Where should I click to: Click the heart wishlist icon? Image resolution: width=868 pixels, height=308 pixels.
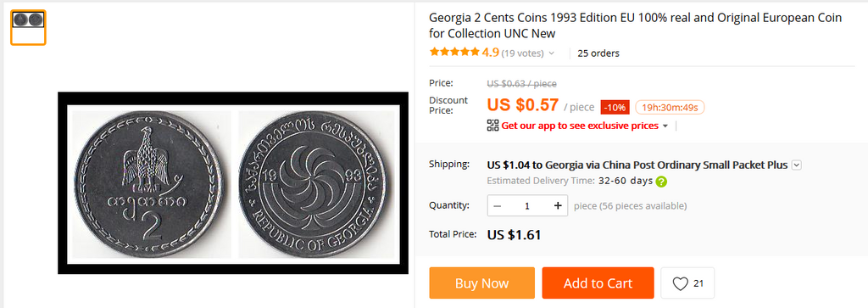click(x=680, y=283)
